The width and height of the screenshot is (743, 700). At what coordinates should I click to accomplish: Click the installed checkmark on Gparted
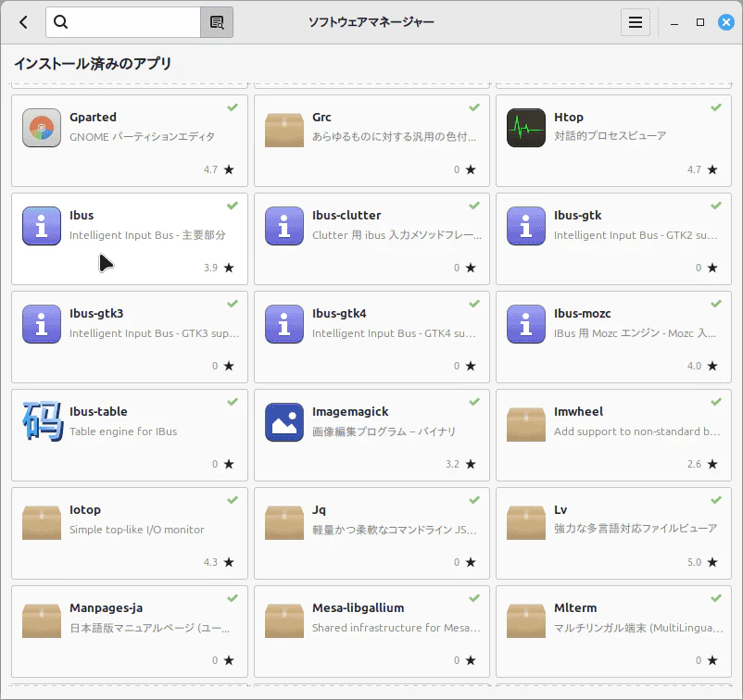coord(233,107)
